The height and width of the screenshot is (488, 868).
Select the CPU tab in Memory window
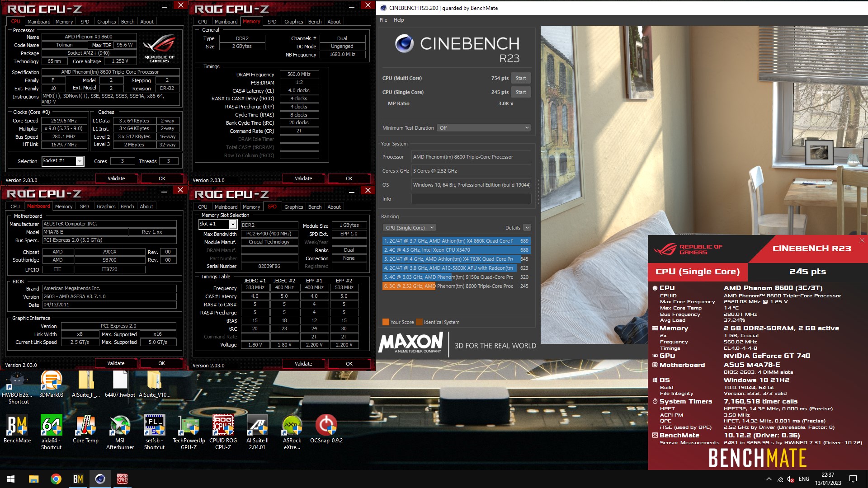203,22
